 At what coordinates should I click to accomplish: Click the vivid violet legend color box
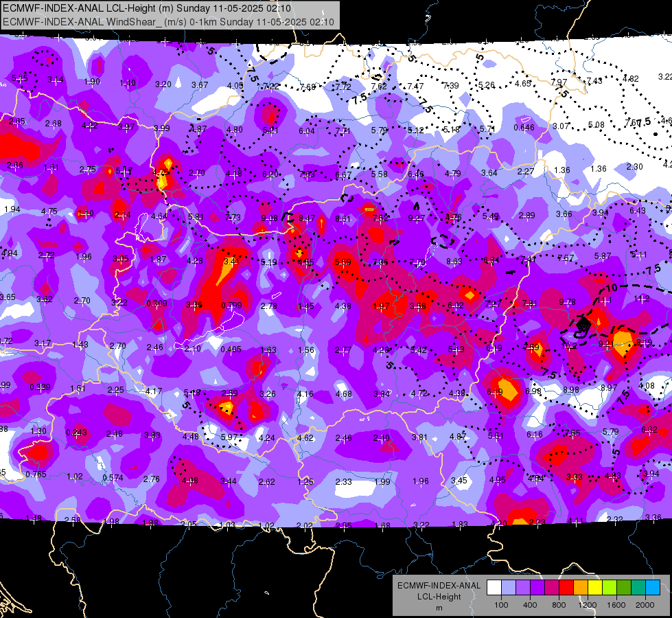537,588
